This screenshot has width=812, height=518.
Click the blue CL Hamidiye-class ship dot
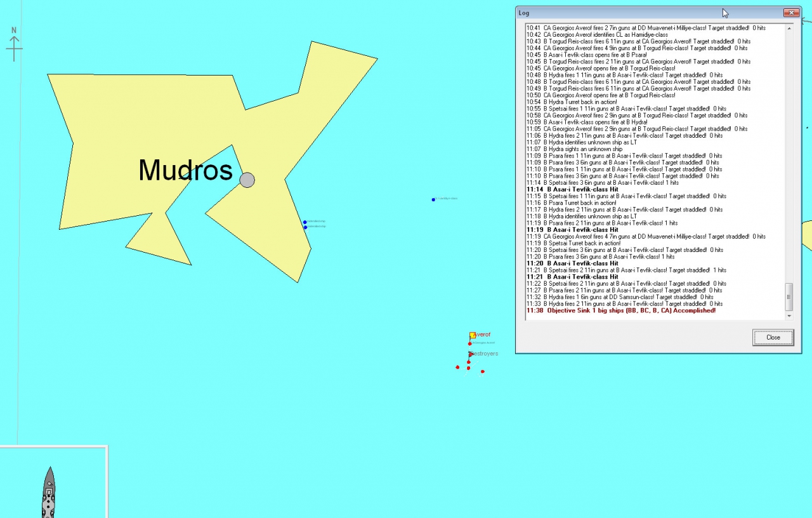pos(433,199)
